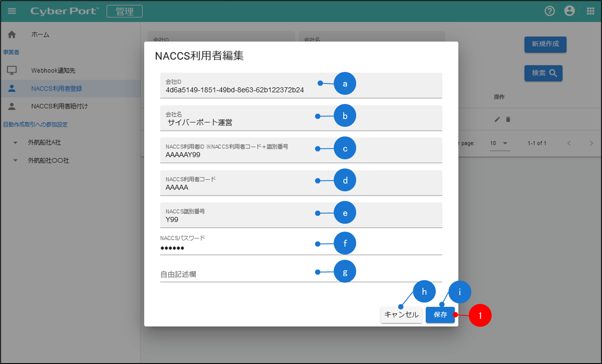Select NACCS利用者登録 in the sidebar
602x364 pixels.
click(57, 89)
